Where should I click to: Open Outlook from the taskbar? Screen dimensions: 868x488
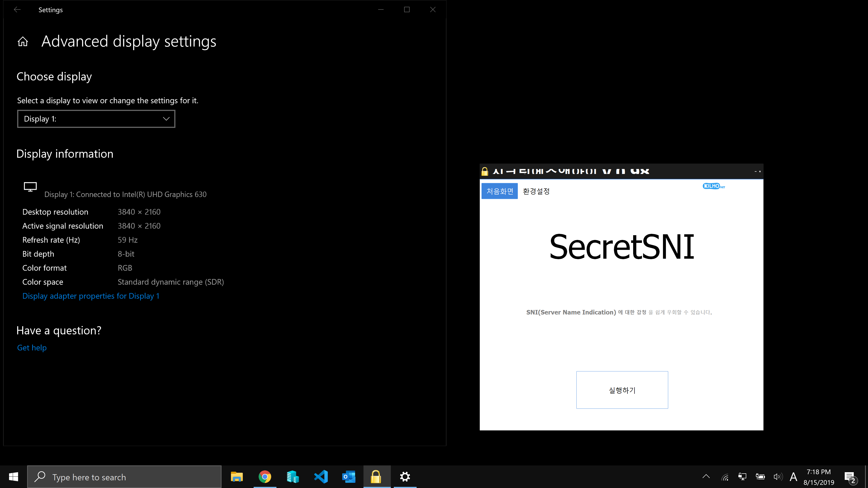pyautogui.click(x=348, y=477)
